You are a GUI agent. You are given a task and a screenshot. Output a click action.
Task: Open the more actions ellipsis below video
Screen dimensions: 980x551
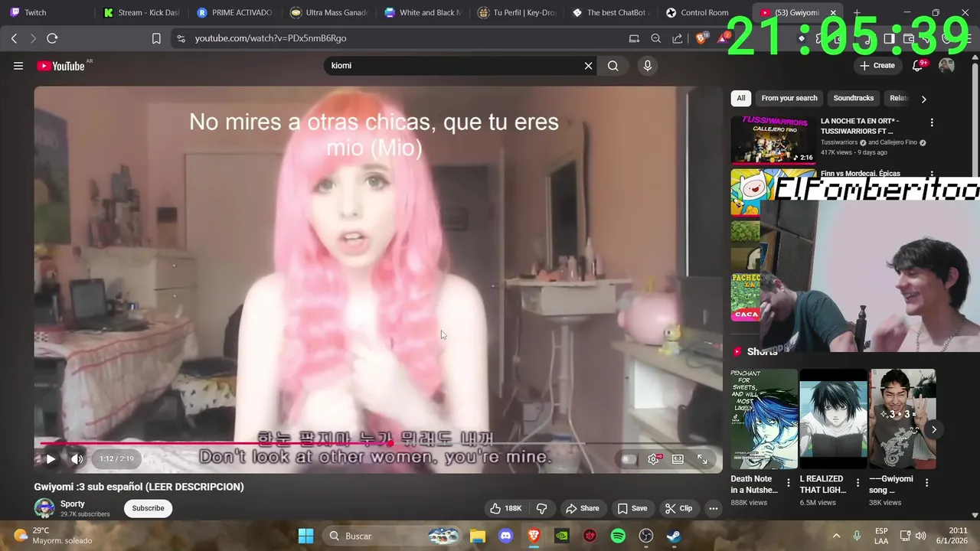(x=713, y=508)
